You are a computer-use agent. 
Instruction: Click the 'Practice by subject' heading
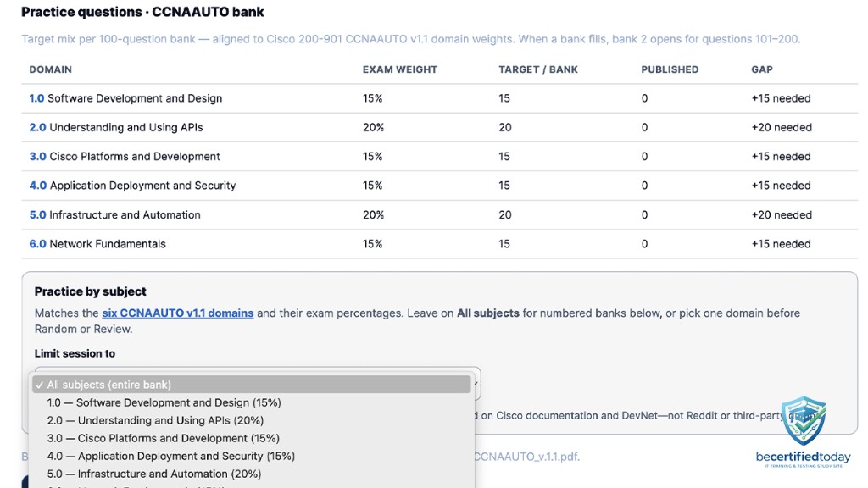(x=90, y=291)
